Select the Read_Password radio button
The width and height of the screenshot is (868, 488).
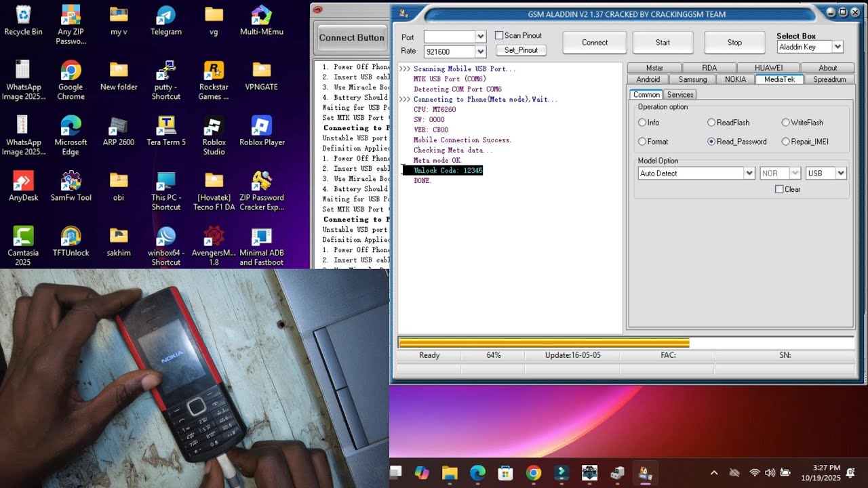coord(711,142)
